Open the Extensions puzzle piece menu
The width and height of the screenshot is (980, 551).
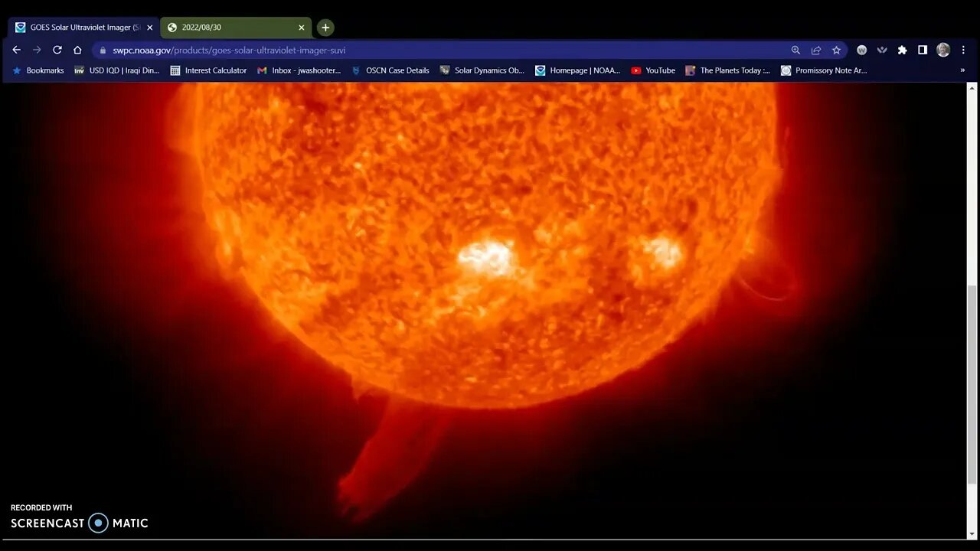pos(903,50)
